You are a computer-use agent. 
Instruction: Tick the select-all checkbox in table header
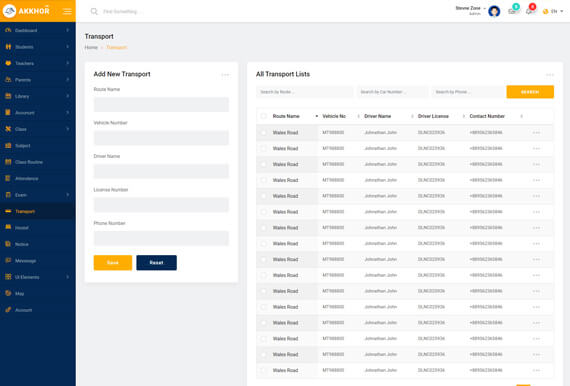click(264, 116)
